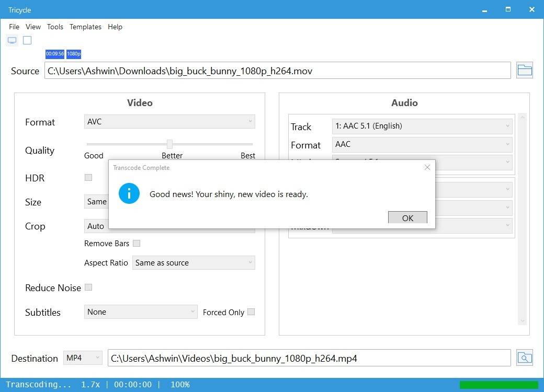Viewport: 544px width, 392px height.
Task: Click the Transcoding... status text
Action: coord(38,384)
